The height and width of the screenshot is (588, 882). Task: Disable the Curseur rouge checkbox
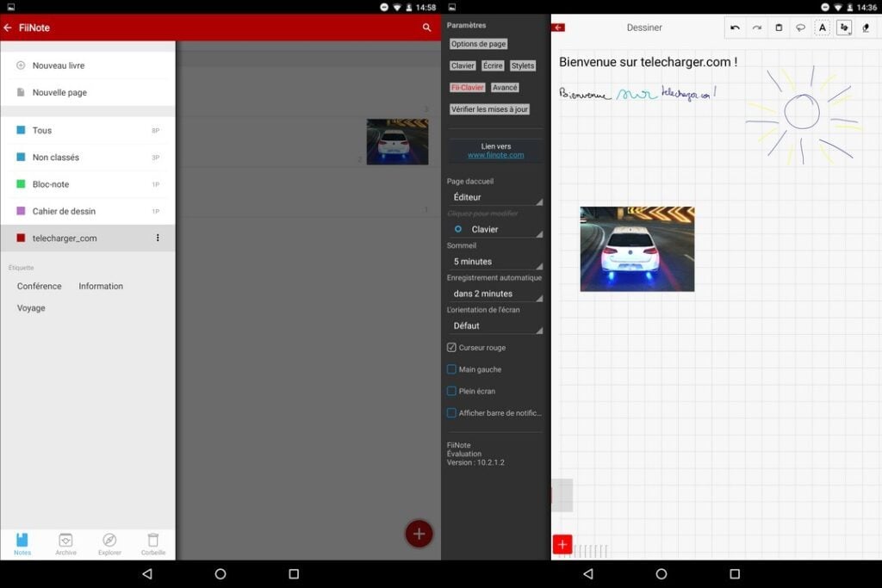click(x=451, y=348)
